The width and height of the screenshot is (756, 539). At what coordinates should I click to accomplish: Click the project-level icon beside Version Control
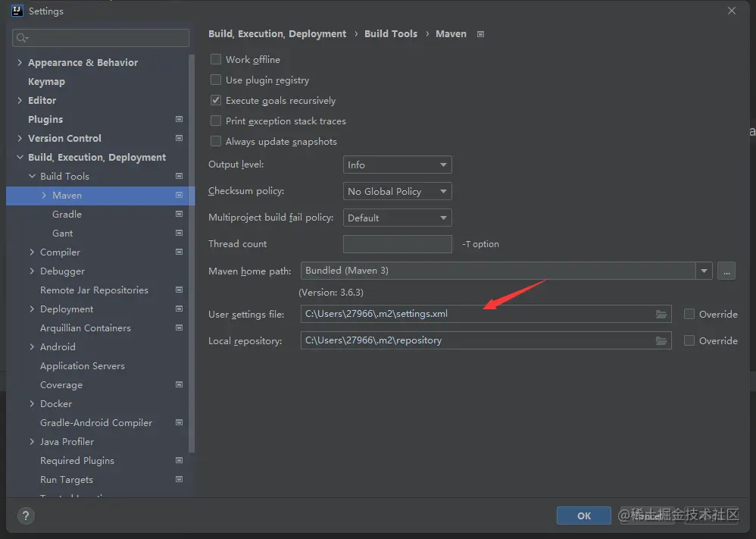coord(180,139)
